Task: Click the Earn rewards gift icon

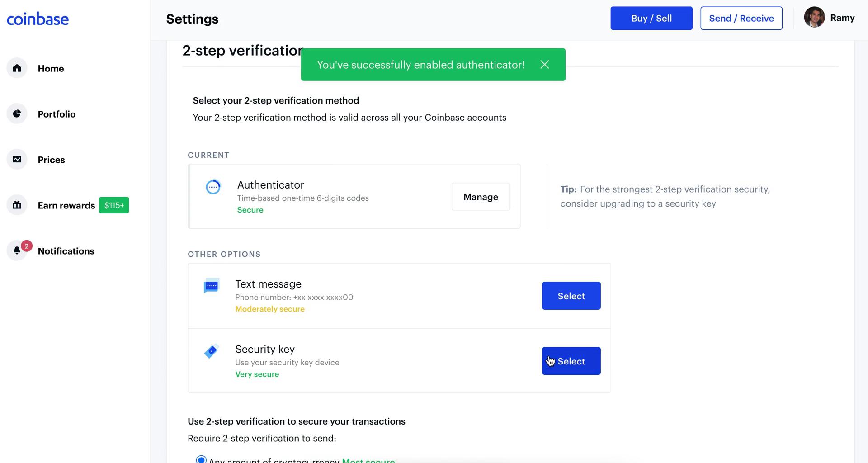Action: pyautogui.click(x=17, y=205)
